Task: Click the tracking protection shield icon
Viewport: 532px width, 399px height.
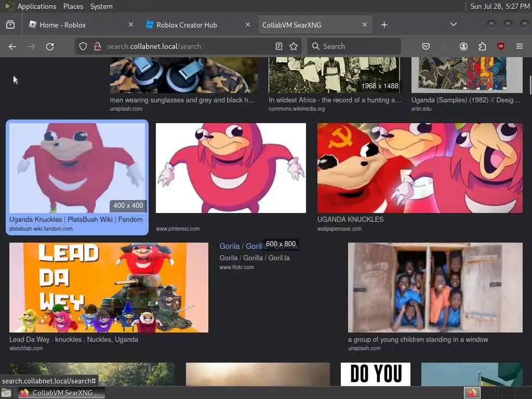Action: (x=83, y=46)
